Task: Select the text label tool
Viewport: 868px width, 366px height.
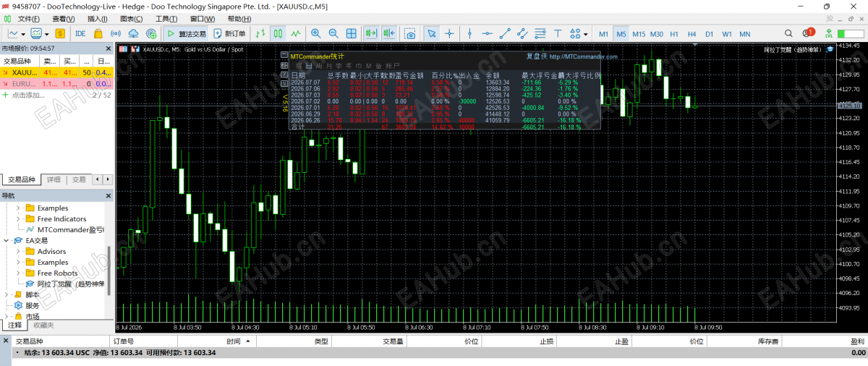Action: [558, 33]
